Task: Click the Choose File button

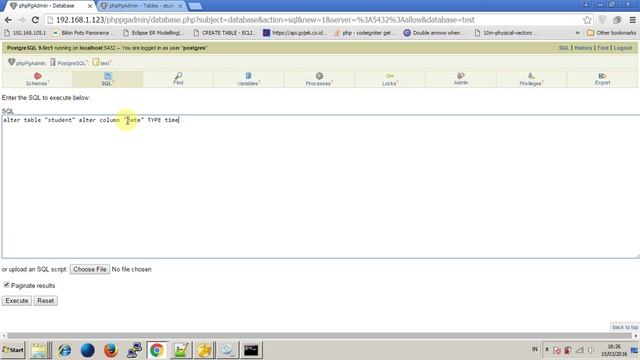Action: coord(90,269)
